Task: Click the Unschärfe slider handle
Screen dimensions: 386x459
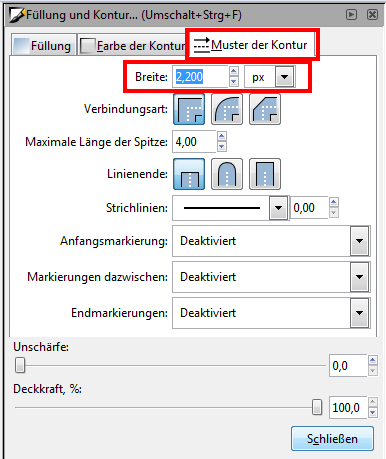Action: click(x=20, y=365)
